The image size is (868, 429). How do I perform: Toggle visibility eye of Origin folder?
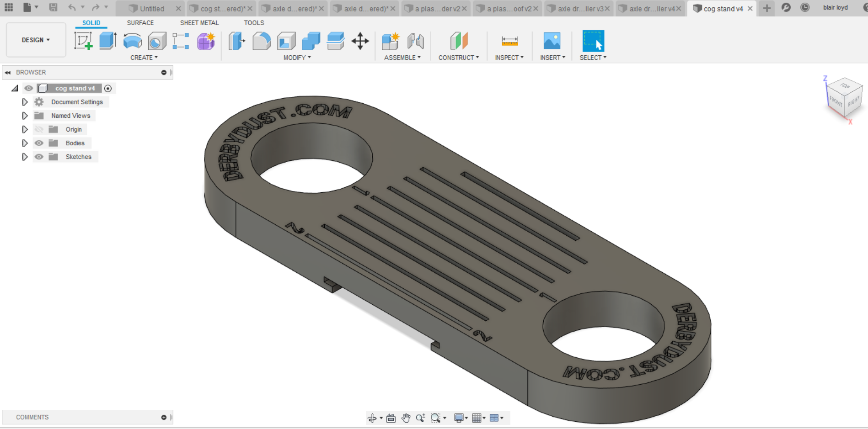39,129
